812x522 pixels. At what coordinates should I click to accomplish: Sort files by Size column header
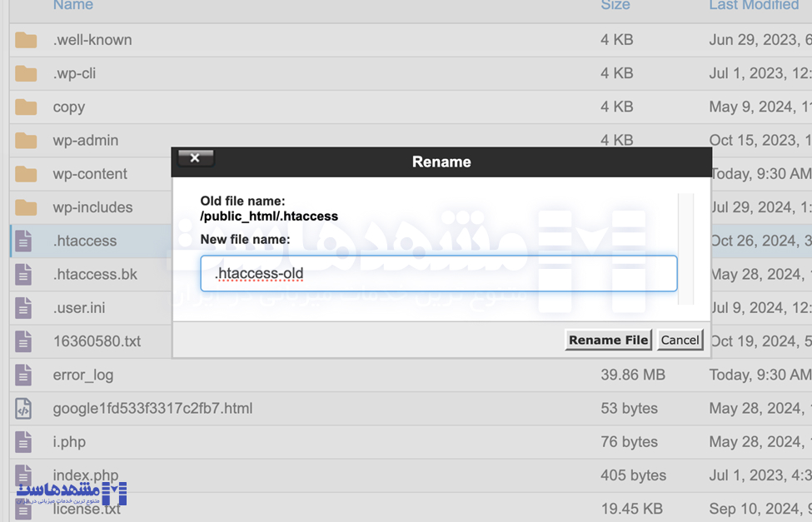click(x=615, y=6)
